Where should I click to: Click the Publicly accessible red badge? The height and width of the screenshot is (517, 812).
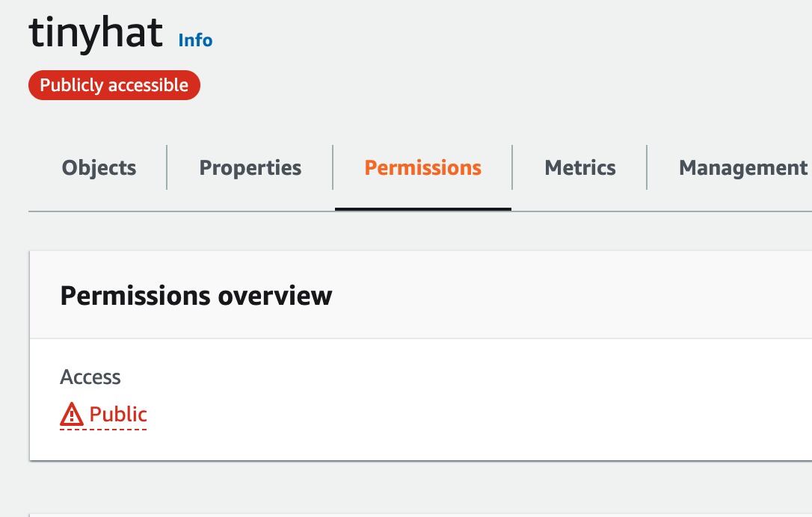point(114,85)
